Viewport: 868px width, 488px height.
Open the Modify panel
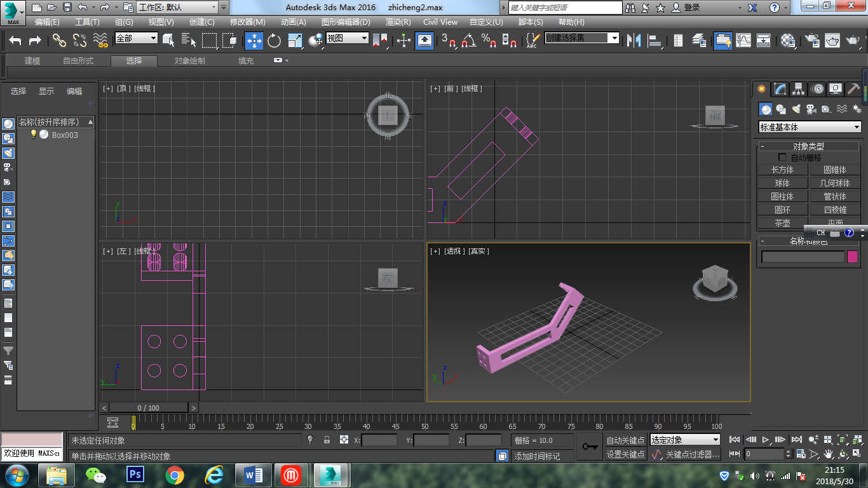pyautogui.click(x=780, y=89)
